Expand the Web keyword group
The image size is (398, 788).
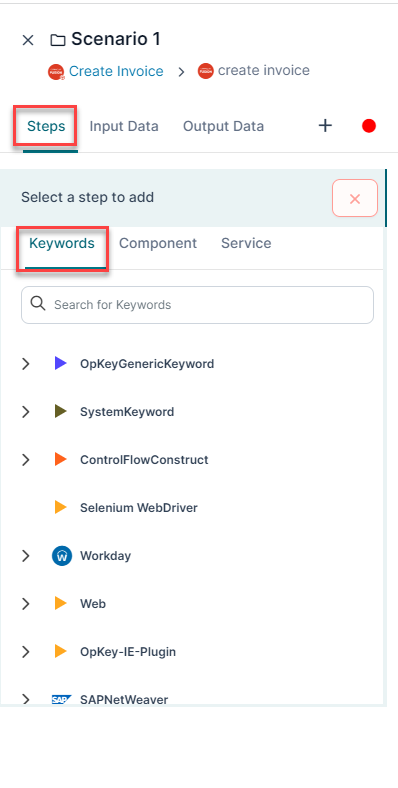point(26,604)
